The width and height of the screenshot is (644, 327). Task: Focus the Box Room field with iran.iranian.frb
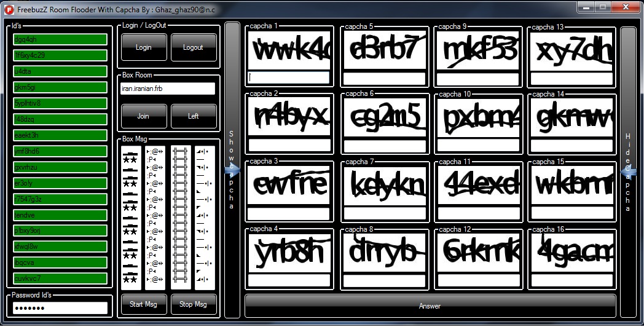coord(168,89)
